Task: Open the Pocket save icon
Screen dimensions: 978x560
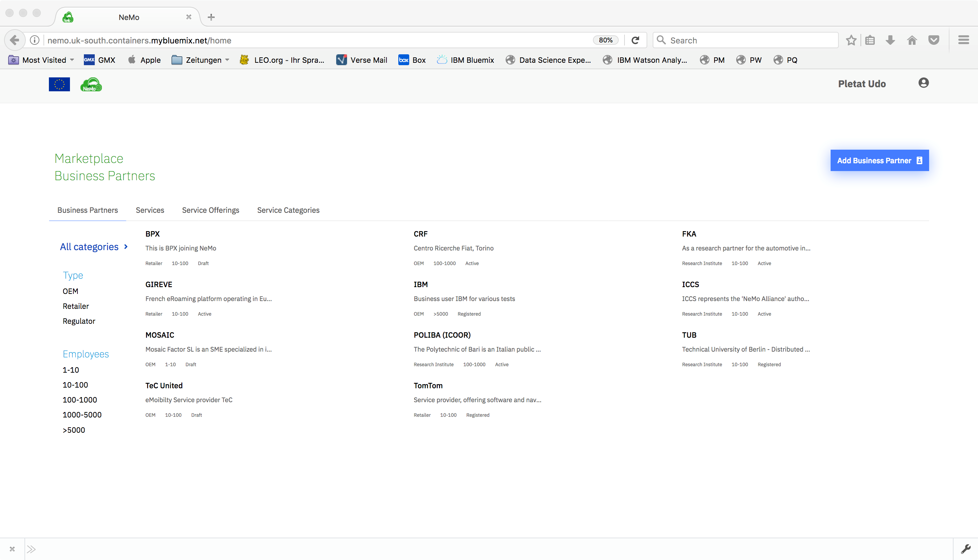Action: pyautogui.click(x=934, y=40)
